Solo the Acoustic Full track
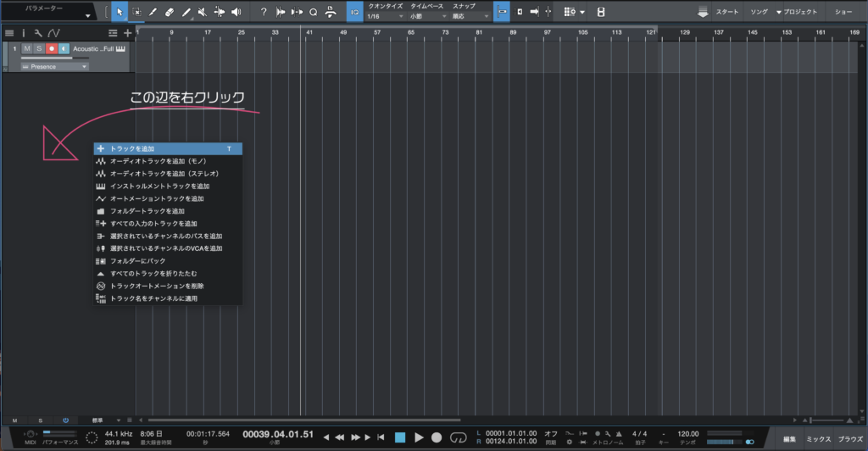Image resolution: width=868 pixels, height=451 pixels. (39, 49)
